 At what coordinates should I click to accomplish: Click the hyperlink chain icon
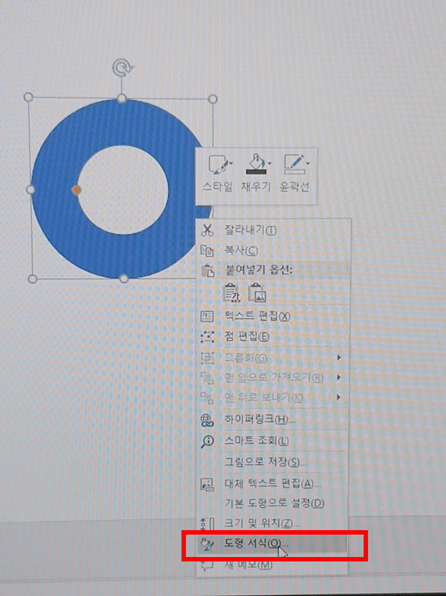click(x=207, y=420)
